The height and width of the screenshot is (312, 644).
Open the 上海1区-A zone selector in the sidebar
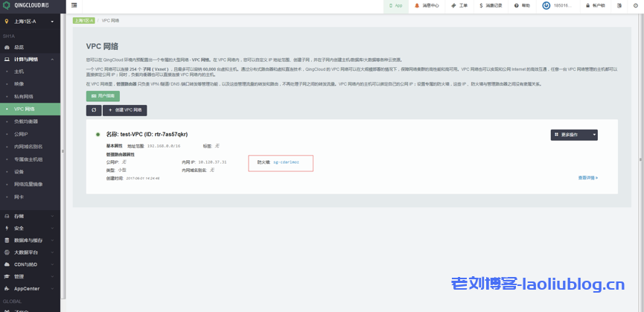click(x=30, y=21)
